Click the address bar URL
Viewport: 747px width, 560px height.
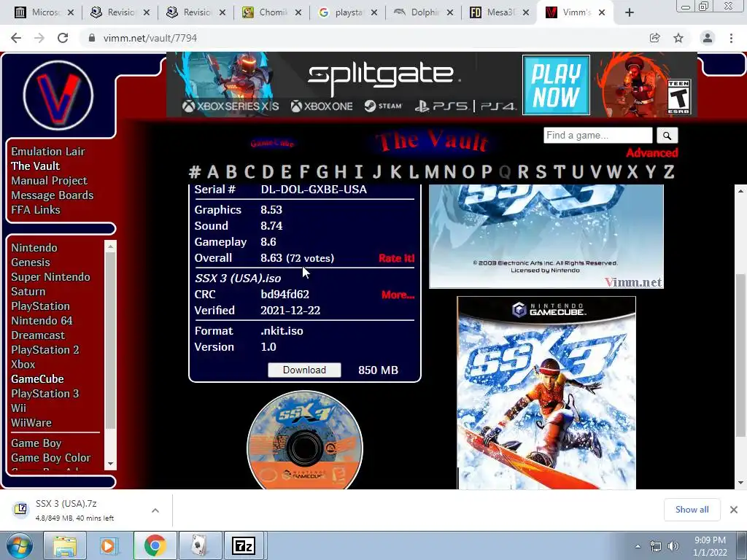(150, 38)
